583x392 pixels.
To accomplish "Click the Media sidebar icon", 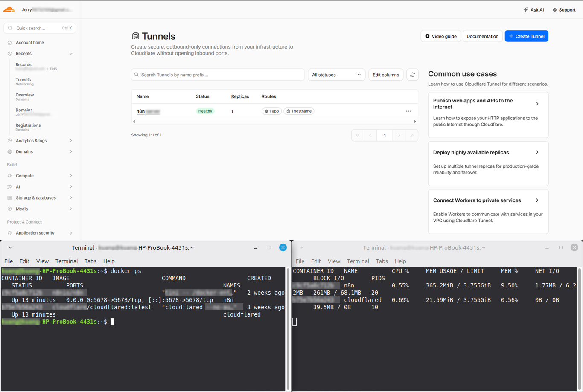I will click(10, 209).
